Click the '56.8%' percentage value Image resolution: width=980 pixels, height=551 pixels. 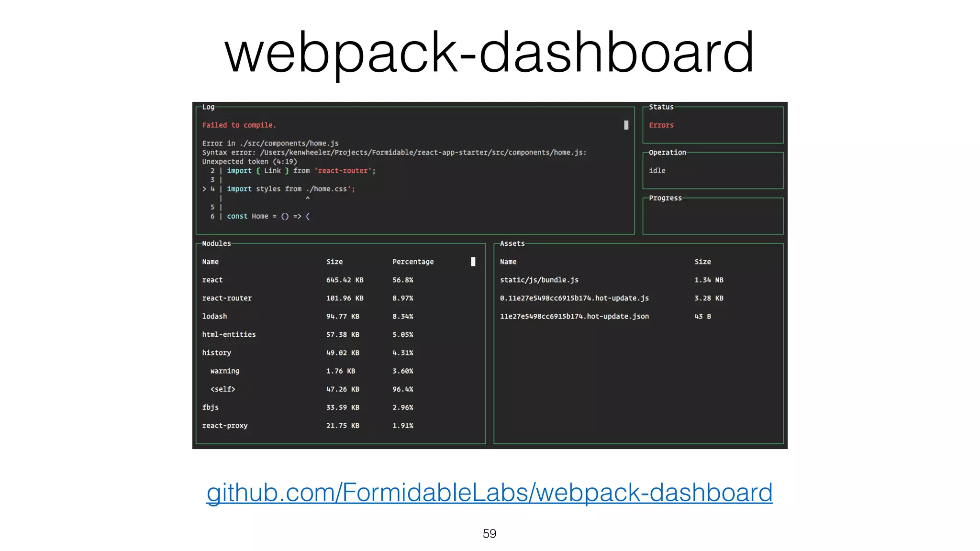click(x=403, y=280)
